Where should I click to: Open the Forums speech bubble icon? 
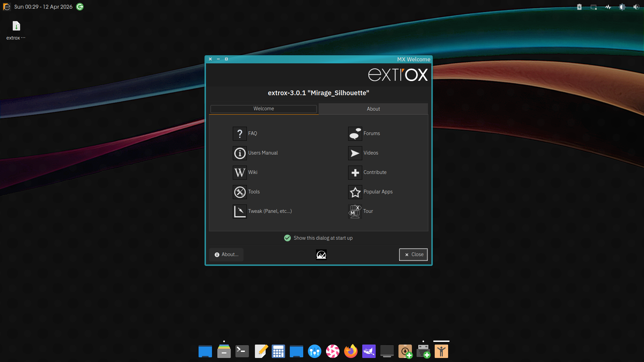click(x=355, y=133)
